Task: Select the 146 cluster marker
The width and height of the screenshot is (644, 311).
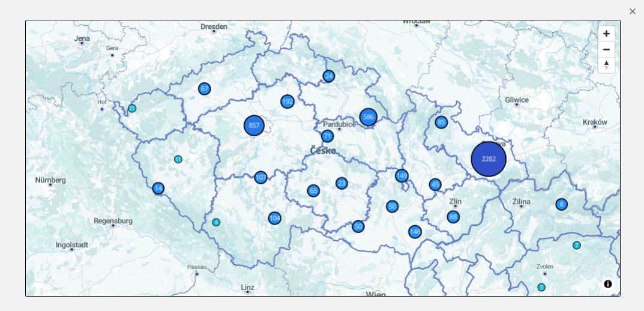Action: point(415,232)
